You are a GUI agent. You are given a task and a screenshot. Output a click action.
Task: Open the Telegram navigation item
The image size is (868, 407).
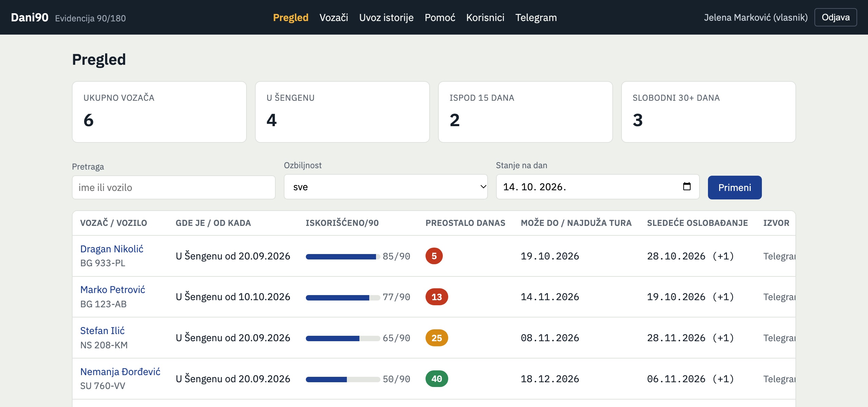[536, 17]
